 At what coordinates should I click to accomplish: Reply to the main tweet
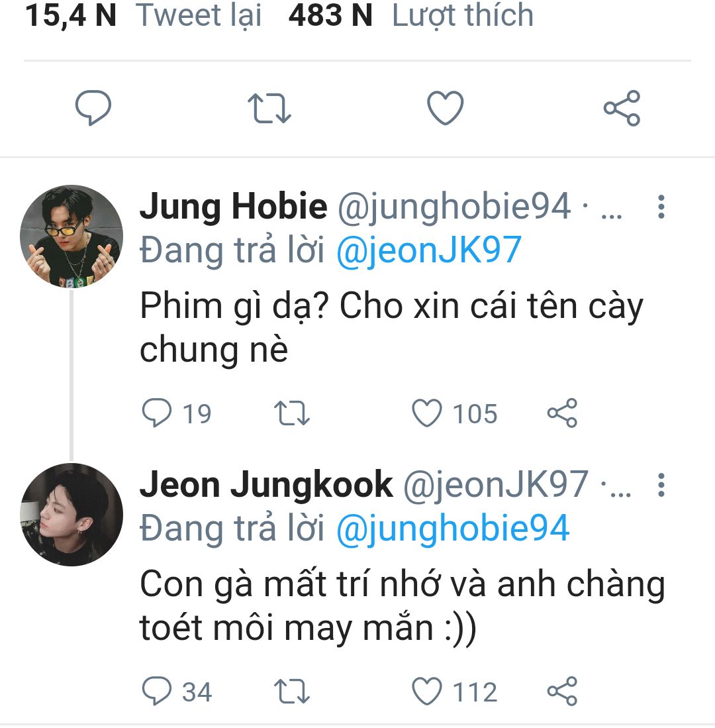(x=93, y=108)
